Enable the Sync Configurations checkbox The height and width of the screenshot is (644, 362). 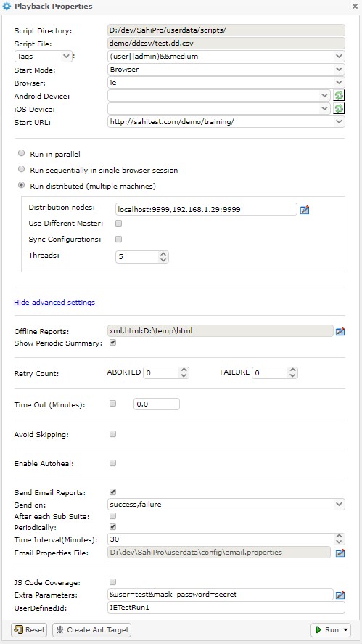pyautogui.click(x=119, y=239)
